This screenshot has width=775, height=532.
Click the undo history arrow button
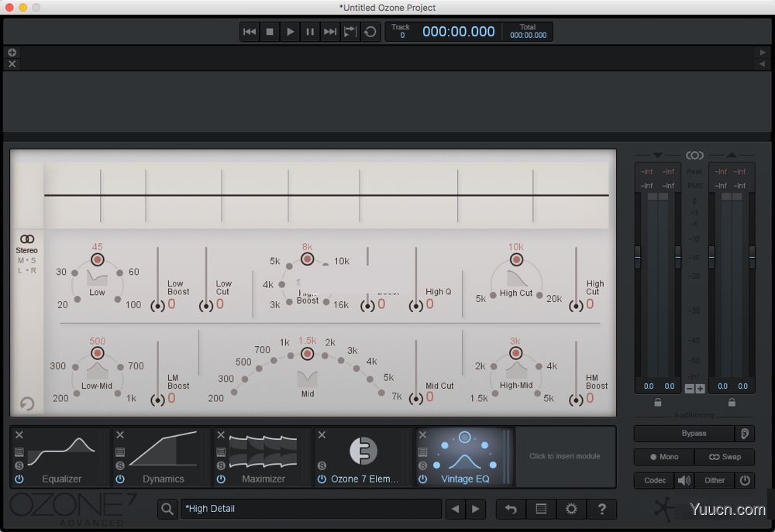[511, 509]
